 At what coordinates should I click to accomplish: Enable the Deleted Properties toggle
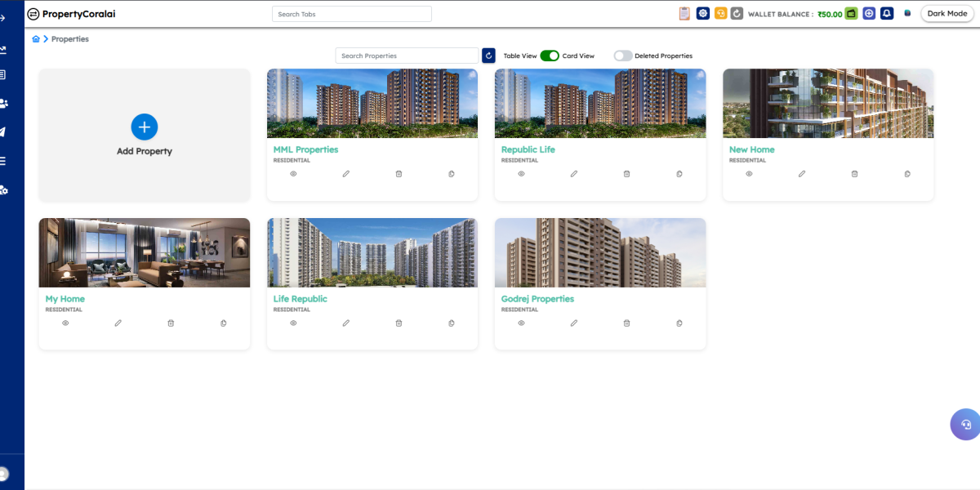pos(623,56)
